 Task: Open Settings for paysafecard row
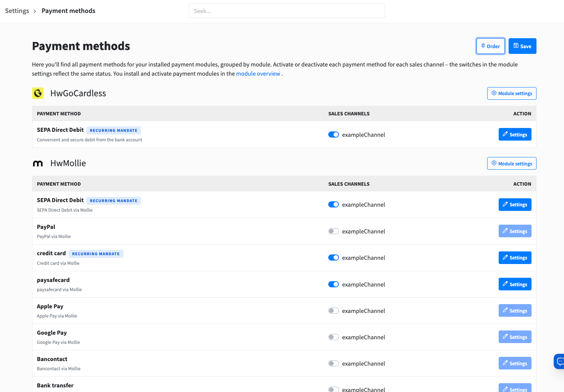pyautogui.click(x=515, y=284)
